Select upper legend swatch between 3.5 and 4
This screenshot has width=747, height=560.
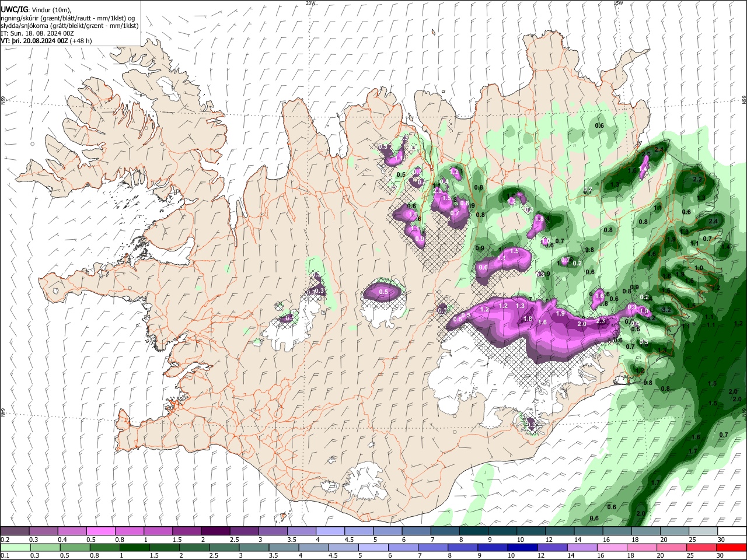pos(301,531)
